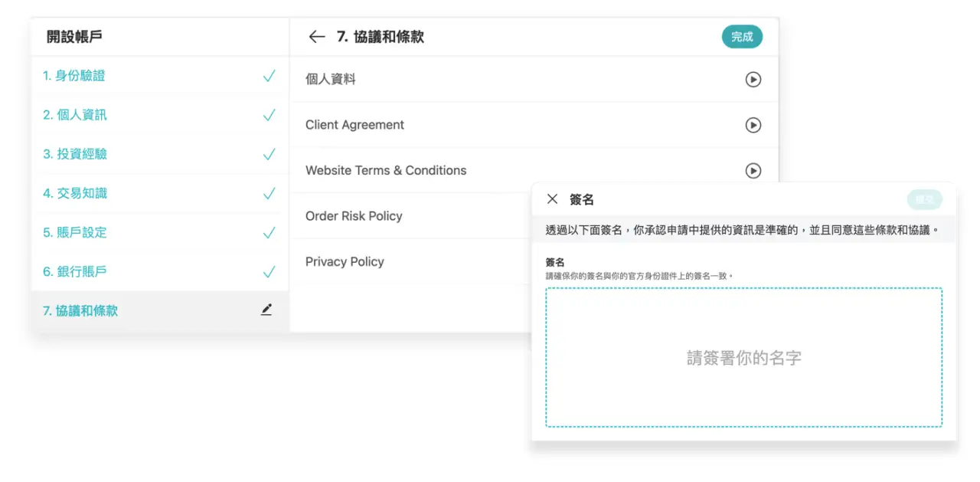Click the signature disclaimer text starting 透過以下面簽名
Screen dimensions: 980x482
pyautogui.click(x=742, y=229)
